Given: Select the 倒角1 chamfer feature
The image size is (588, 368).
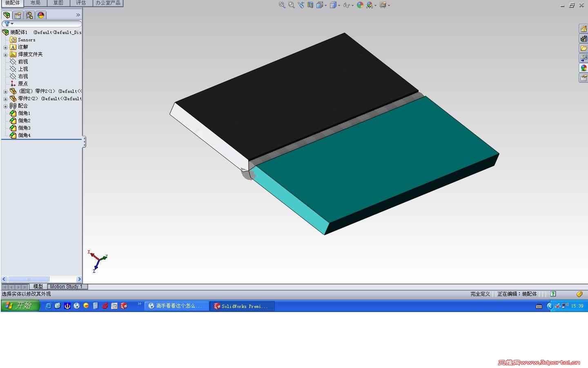Looking at the screenshot, I should coord(24,113).
